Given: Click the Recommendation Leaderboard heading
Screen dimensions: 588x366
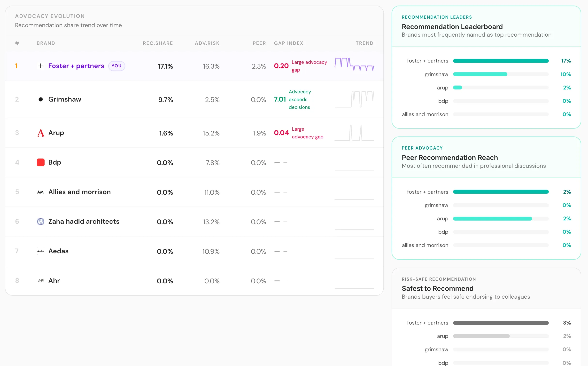Looking at the screenshot, I should point(452,27).
